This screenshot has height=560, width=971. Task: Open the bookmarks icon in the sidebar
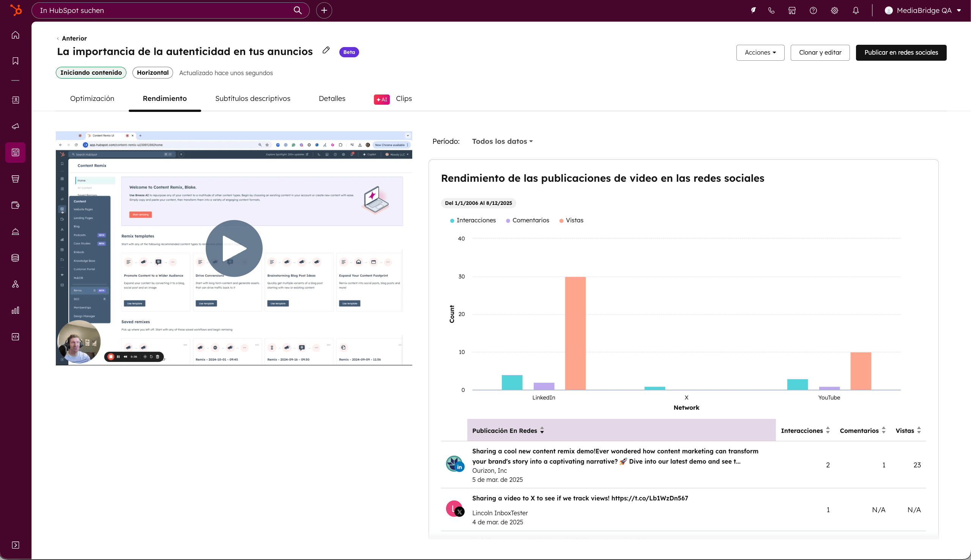(x=16, y=61)
